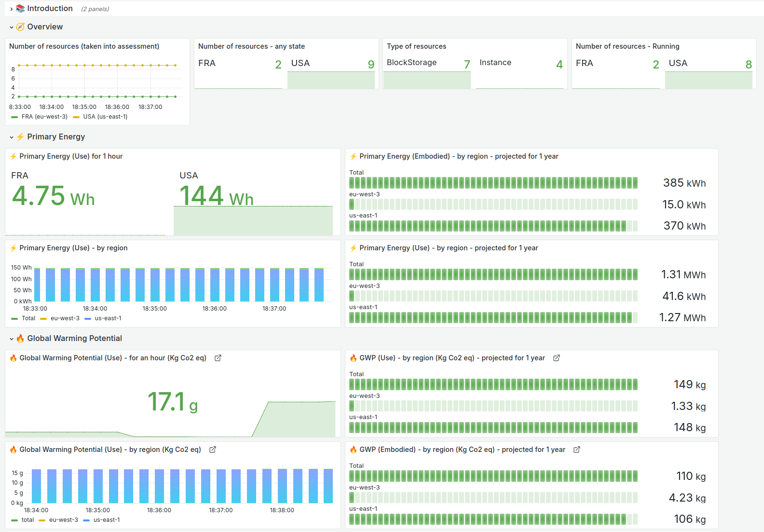
Task: Click external link icon beside GWP (Use) projected panel
Action: pyautogui.click(x=557, y=358)
